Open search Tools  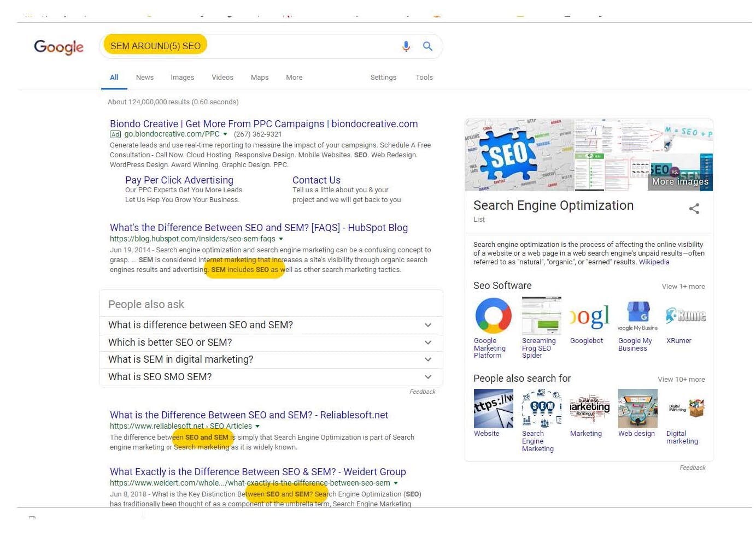point(424,78)
